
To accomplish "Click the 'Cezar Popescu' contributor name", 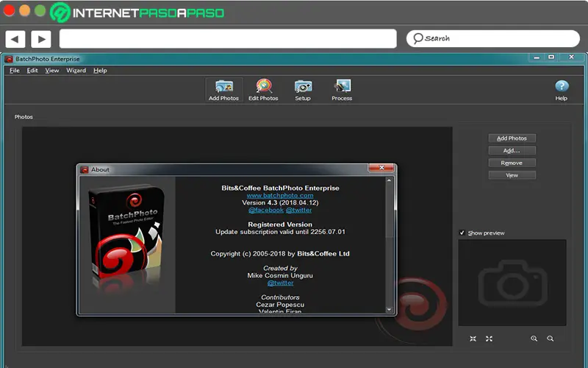I will (x=280, y=305).
